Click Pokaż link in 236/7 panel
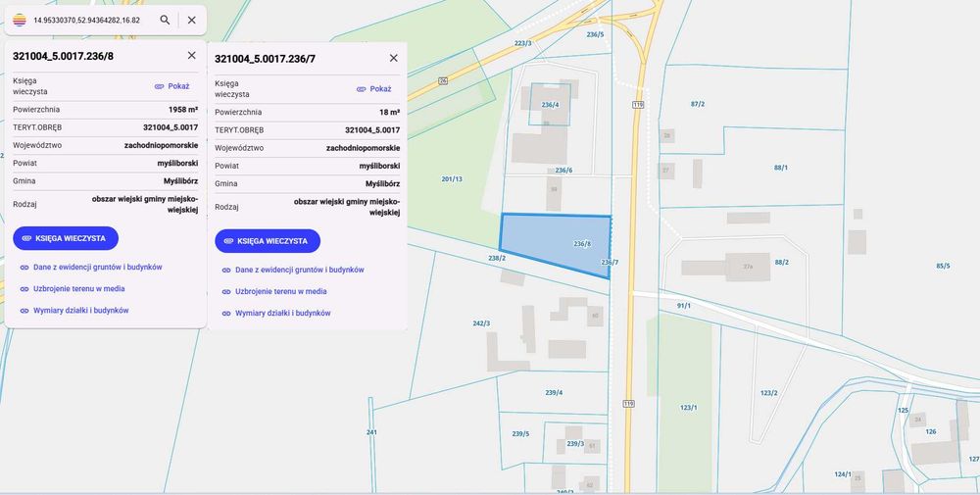The height and width of the screenshot is (495, 980). click(x=373, y=89)
